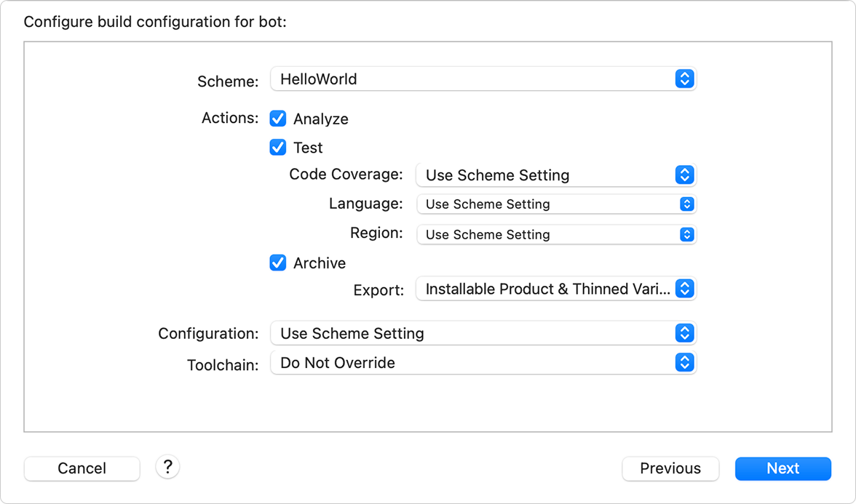Expand the Installable Product export dropdown
856x504 pixels.
(x=546, y=289)
